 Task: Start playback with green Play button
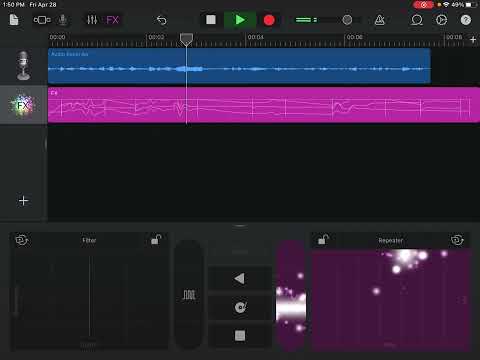point(240,20)
